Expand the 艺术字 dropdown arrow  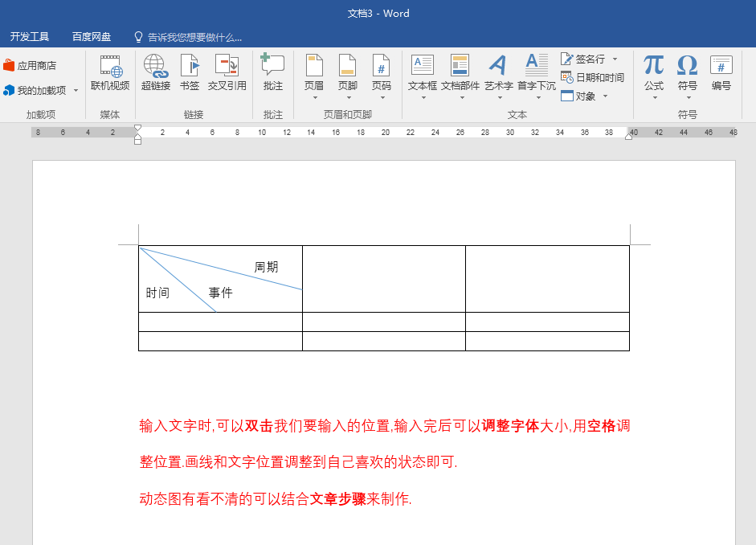(500, 98)
